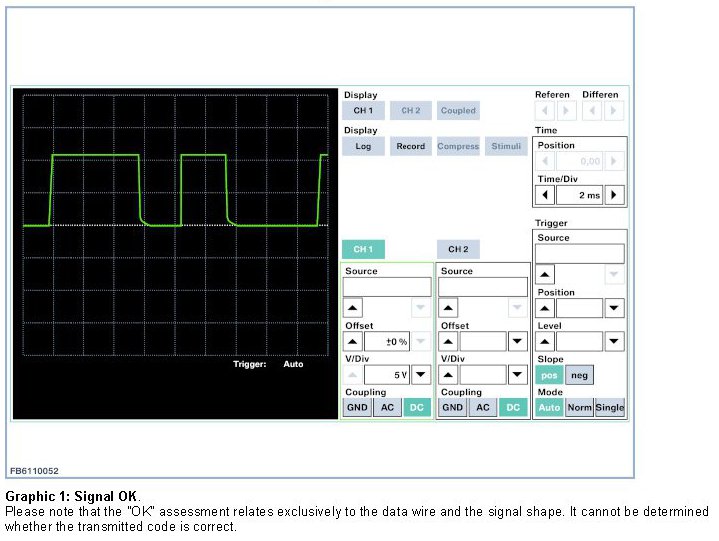Lower Trigger Level with the down arrow
Image resolution: width=719 pixels, height=541 pixels.
pyautogui.click(x=614, y=342)
